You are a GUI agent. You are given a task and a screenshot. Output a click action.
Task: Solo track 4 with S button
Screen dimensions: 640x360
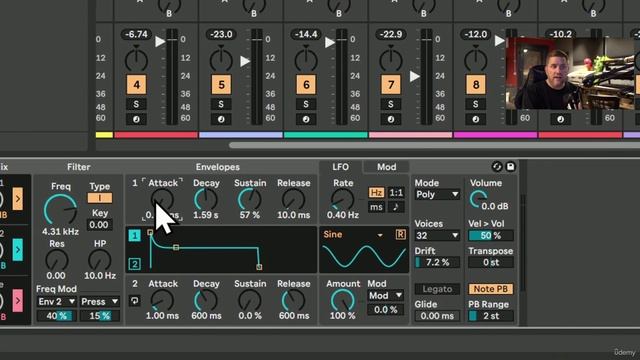pyautogui.click(x=136, y=104)
